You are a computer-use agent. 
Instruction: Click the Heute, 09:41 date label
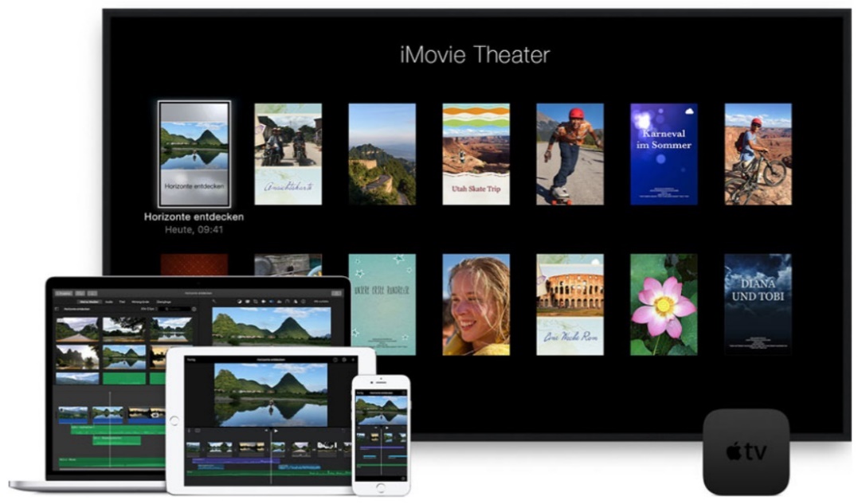pyautogui.click(x=194, y=229)
